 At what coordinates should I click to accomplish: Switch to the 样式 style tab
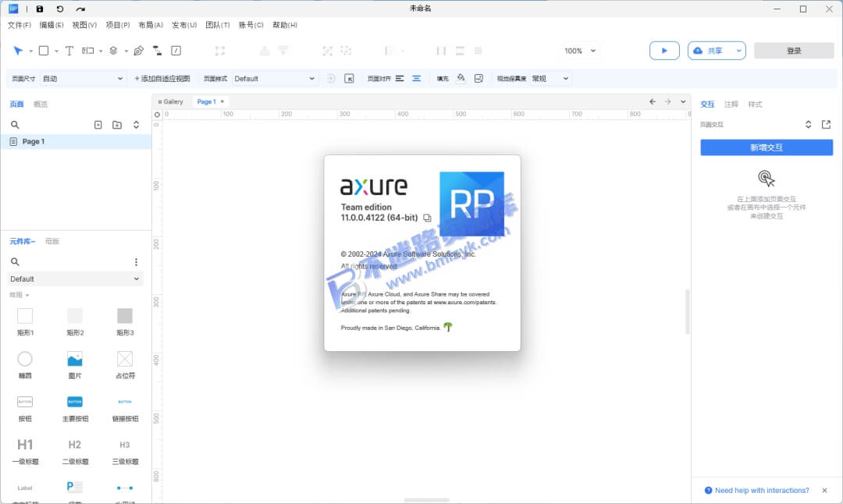point(755,105)
